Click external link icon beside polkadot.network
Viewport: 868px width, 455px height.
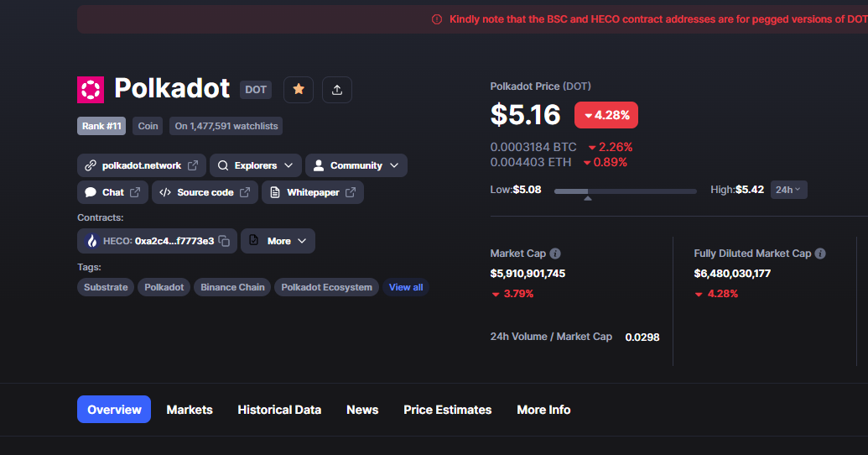coord(193,165)
